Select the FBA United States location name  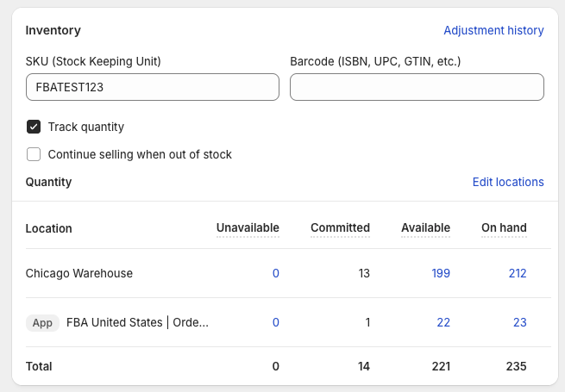pyautogui.click(x=137, y=322)
